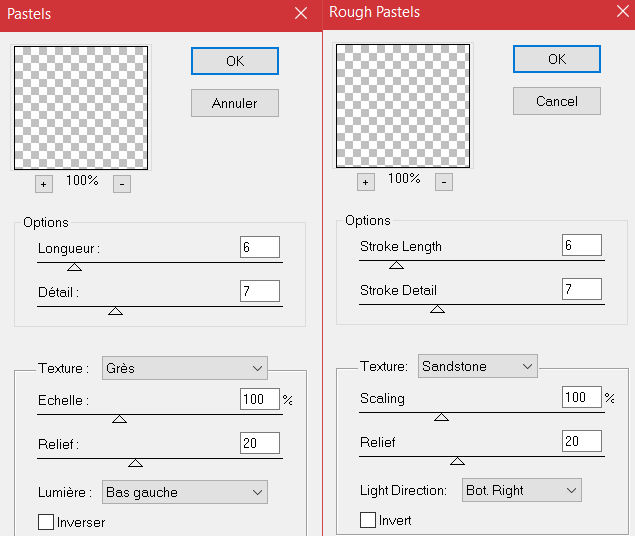Click the Annuler button
This screenshot has width=635, height=536.
pyautogui.click(x=234, y=103)
